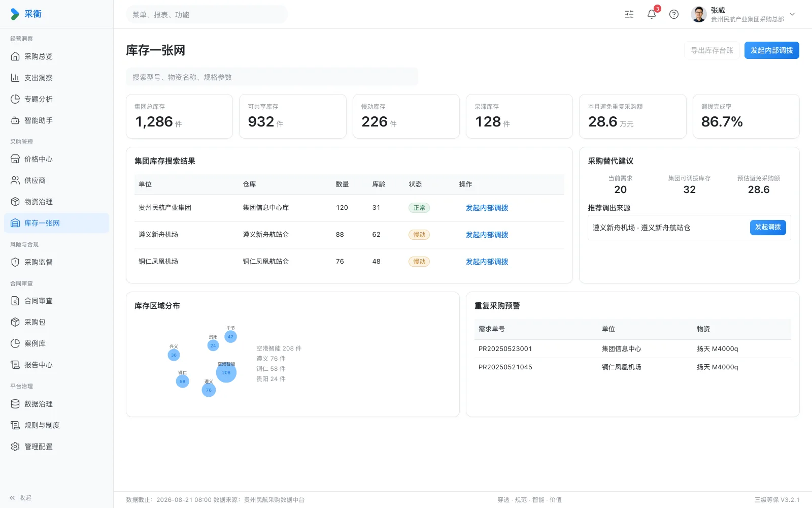Open the 采购总览 home icon
The height and width of the screenshot is (508, 812).
(15, 56)
